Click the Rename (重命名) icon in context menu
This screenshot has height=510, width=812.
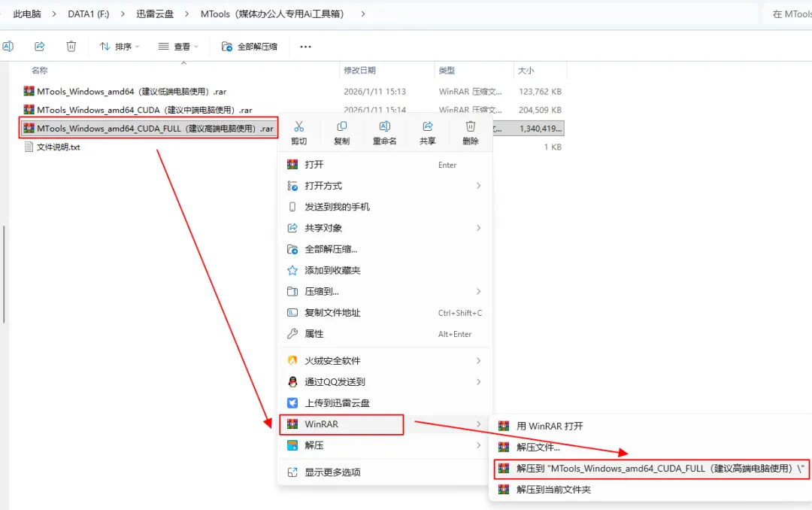pos(385,126)
